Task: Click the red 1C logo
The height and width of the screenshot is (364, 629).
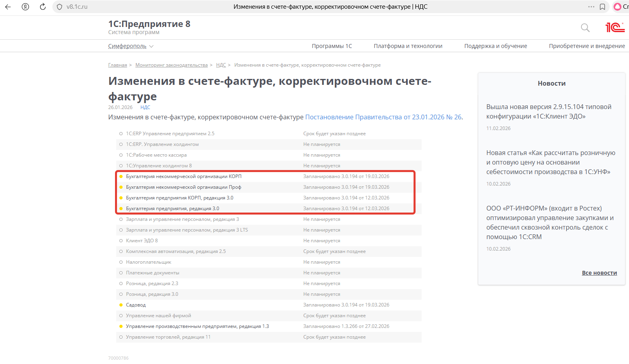Action: [615, 27]
